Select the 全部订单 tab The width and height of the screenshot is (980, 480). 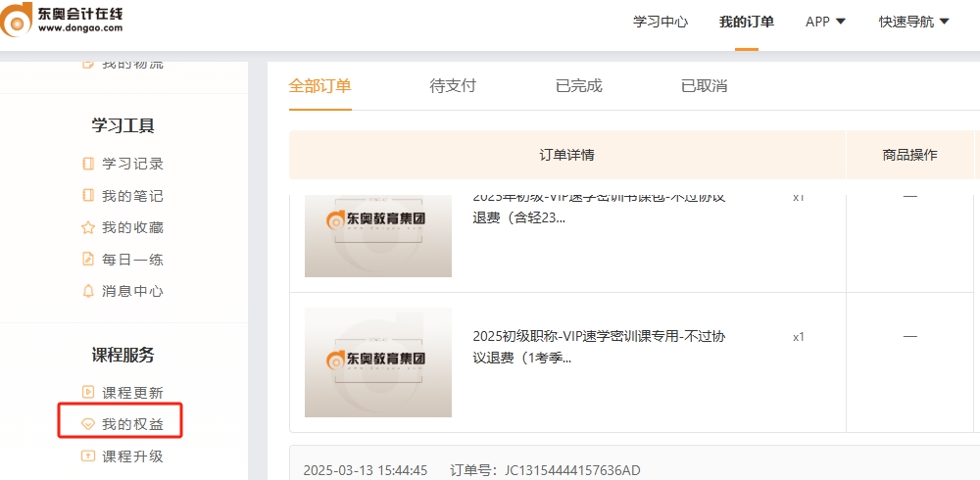pyautogui.click(x=319, y=85)
